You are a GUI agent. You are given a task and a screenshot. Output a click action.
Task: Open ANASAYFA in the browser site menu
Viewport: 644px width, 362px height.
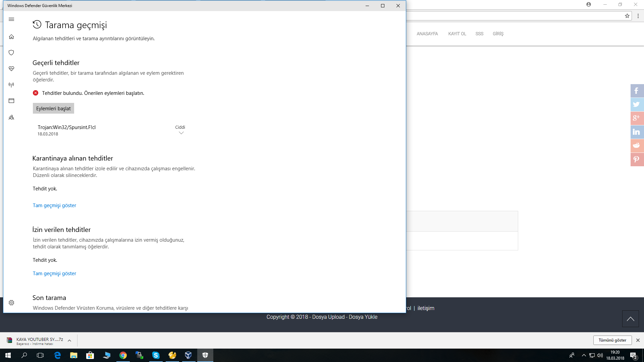coord(427,34)
